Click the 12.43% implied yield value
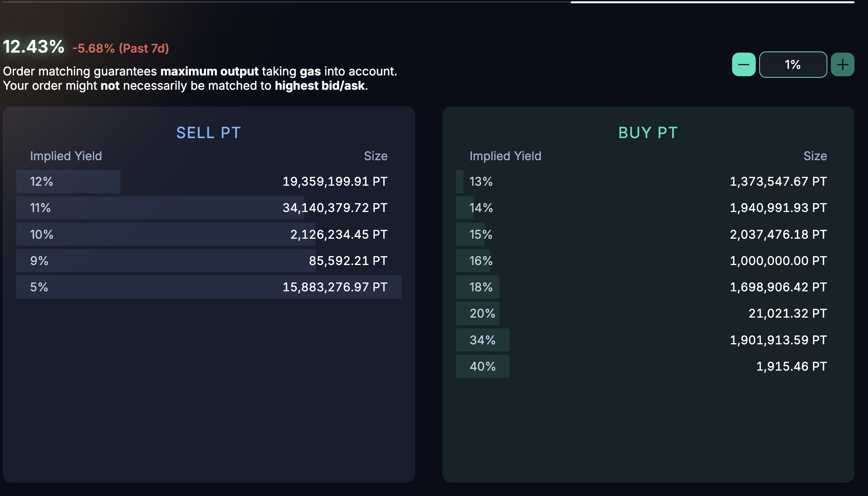 point(34,47)
